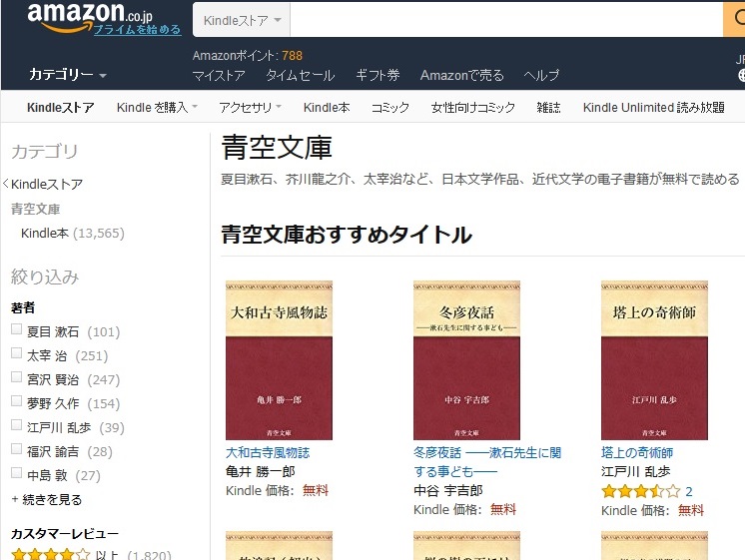Expand the アクセサリ dropdown
Viewport: 745px width, 560px height.
[250, 108]
